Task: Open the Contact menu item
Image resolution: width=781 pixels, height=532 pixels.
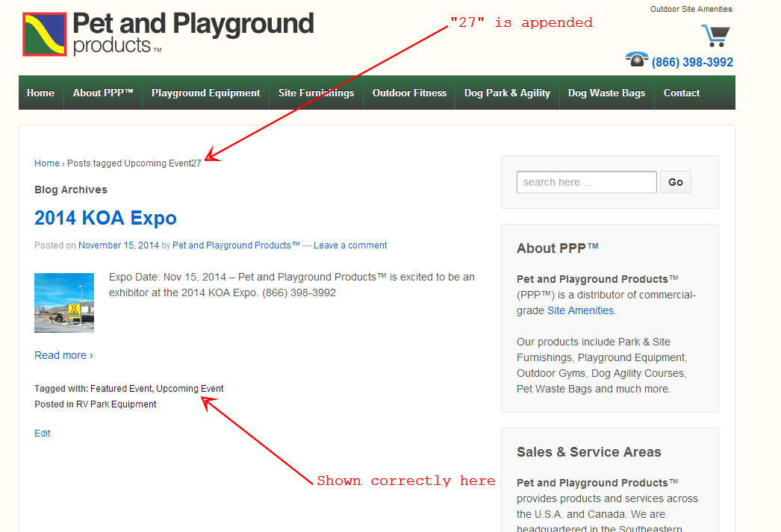Action: coord(682,93)
